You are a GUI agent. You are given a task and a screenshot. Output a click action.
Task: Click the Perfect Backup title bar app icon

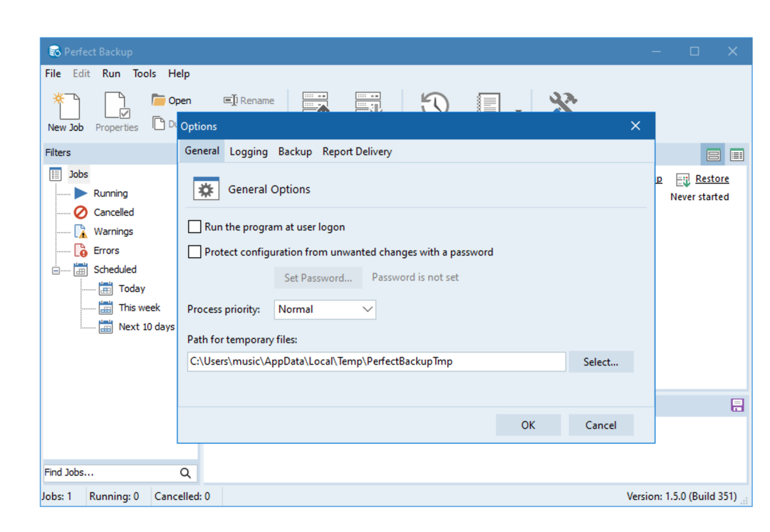pos(55,51)
